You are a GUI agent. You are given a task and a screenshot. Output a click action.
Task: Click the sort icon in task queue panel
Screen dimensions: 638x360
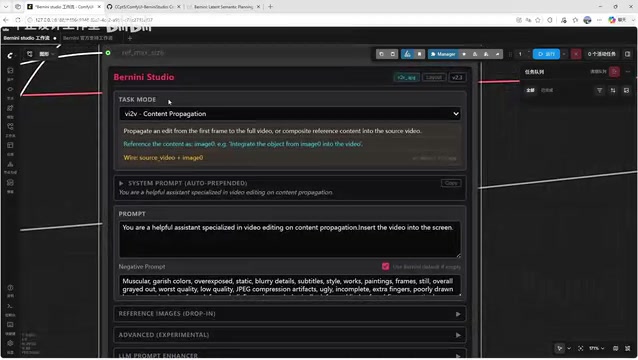(x=613, y=90)
